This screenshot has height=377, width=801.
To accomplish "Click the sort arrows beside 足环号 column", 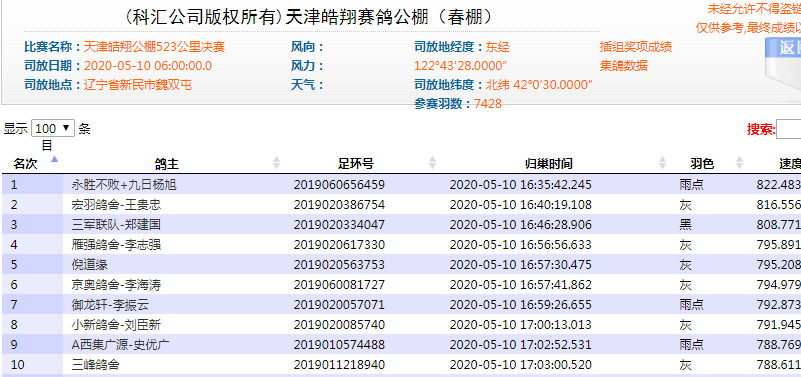I will pyautogui.click(x=432, y=163).
